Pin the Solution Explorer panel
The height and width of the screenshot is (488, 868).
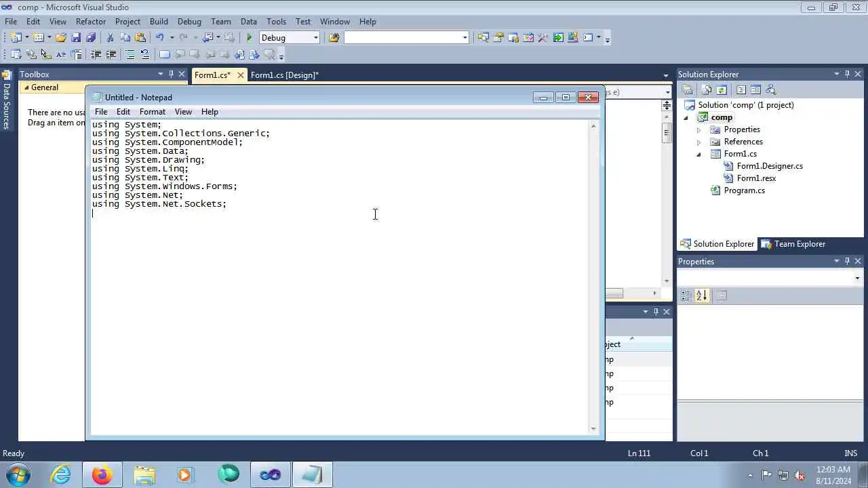tap(847, 74)
